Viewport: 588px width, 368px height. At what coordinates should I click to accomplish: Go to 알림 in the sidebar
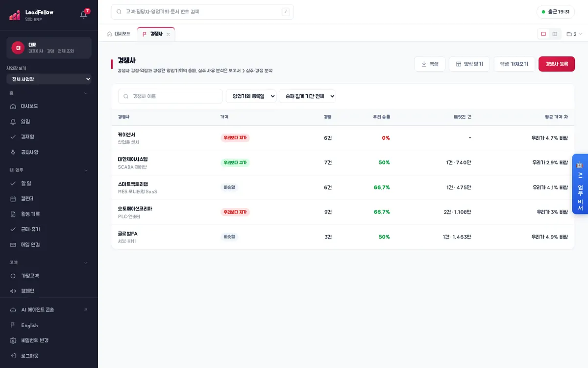point(49,121)
